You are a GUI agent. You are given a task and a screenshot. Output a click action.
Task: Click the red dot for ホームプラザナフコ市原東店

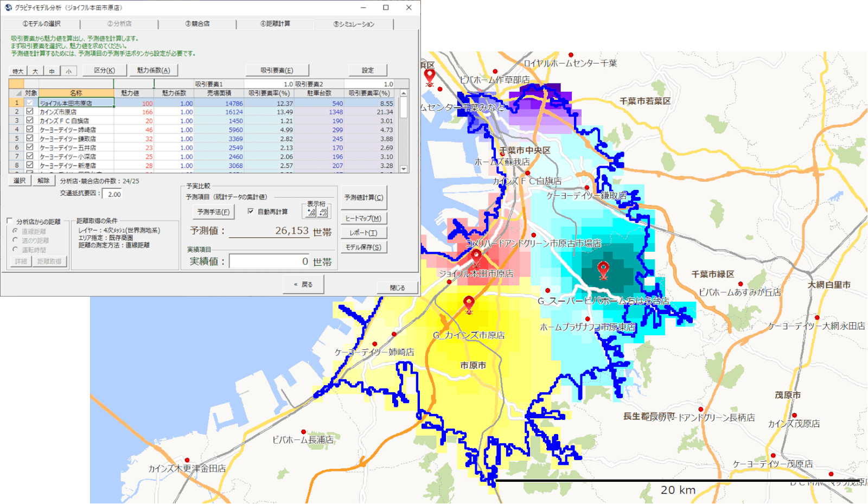[x=588, y=318]
